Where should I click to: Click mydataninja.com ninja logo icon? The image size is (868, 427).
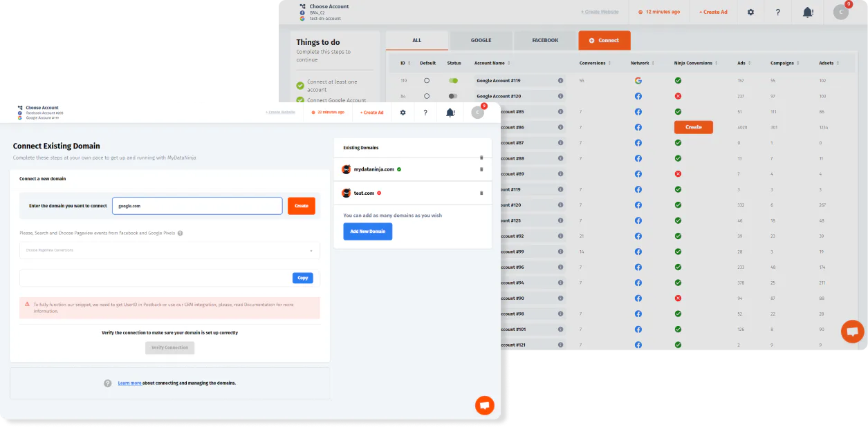[347, 169]
